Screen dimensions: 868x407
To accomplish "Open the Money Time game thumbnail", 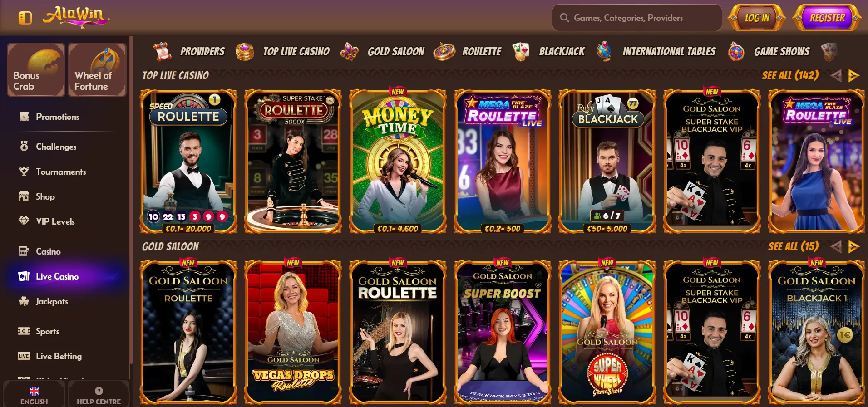I will pos(398,161).
